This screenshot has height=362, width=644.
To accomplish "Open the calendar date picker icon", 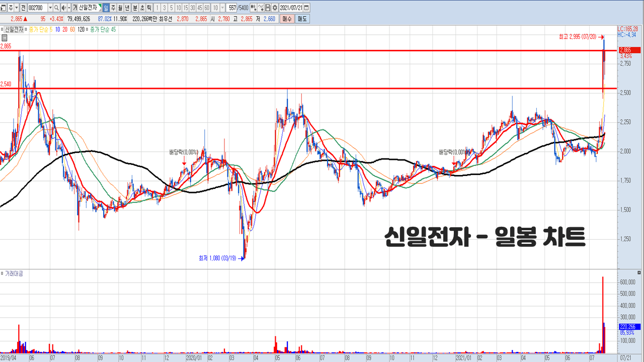I will click(x=306, y=8).
